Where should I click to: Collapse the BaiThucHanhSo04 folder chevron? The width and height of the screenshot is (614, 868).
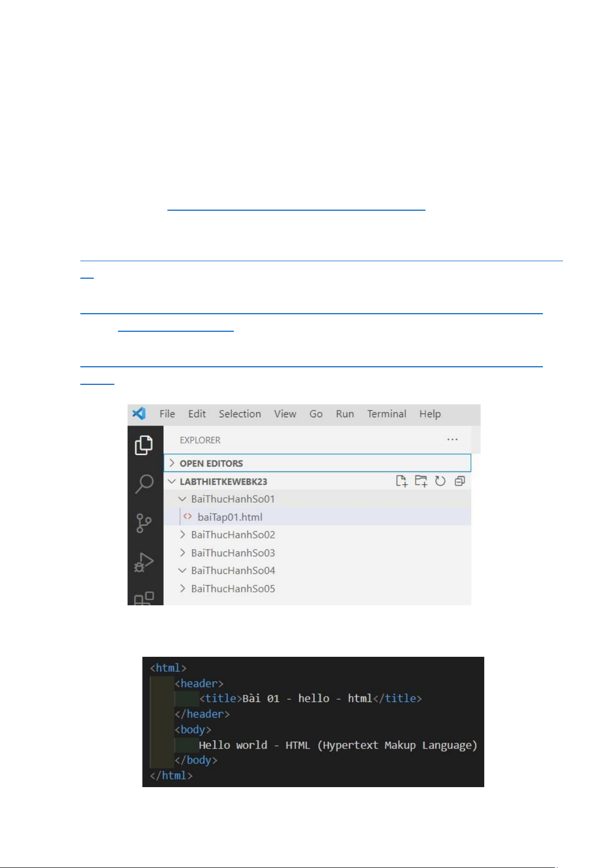[182, 570]
